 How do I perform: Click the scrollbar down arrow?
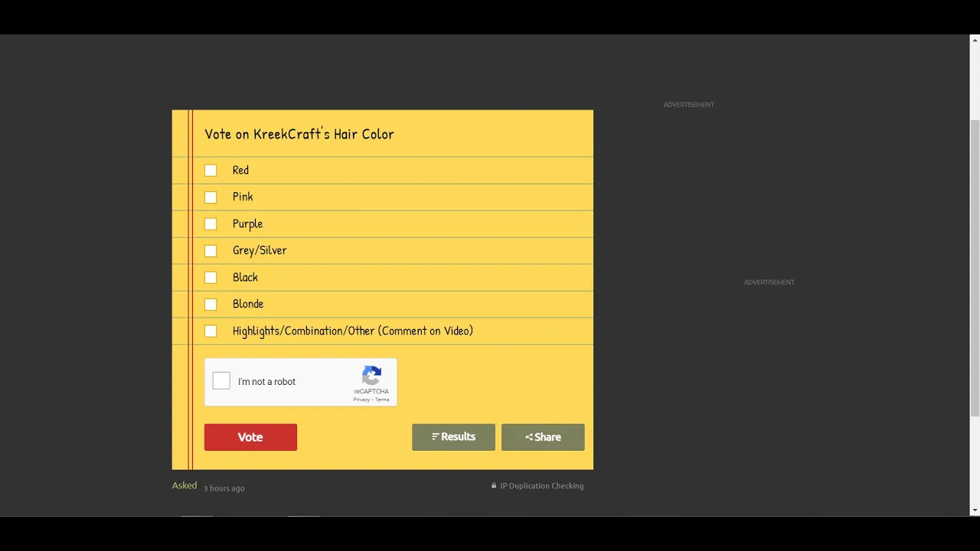click(975, 510)
